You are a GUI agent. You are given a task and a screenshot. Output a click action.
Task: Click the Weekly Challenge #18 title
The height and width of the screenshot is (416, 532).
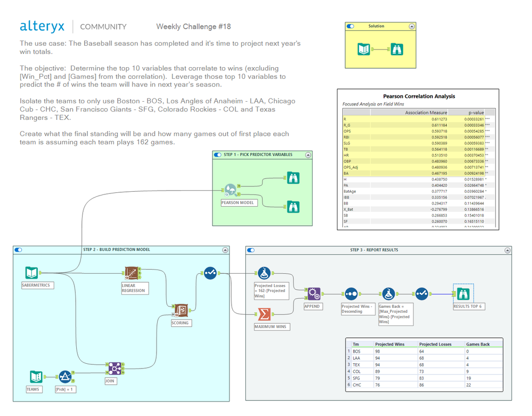[x=193, y=27]
